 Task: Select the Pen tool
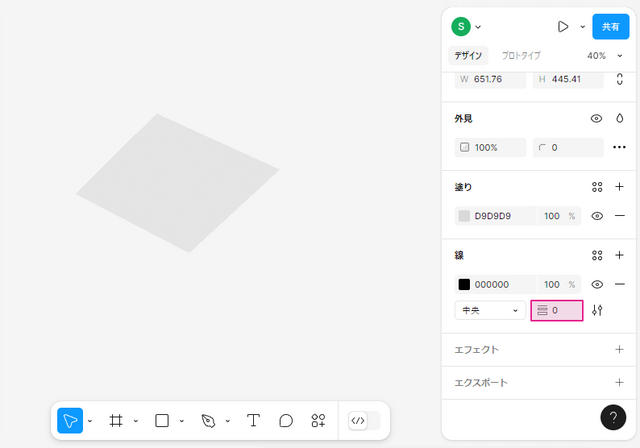tap(208, 421)
